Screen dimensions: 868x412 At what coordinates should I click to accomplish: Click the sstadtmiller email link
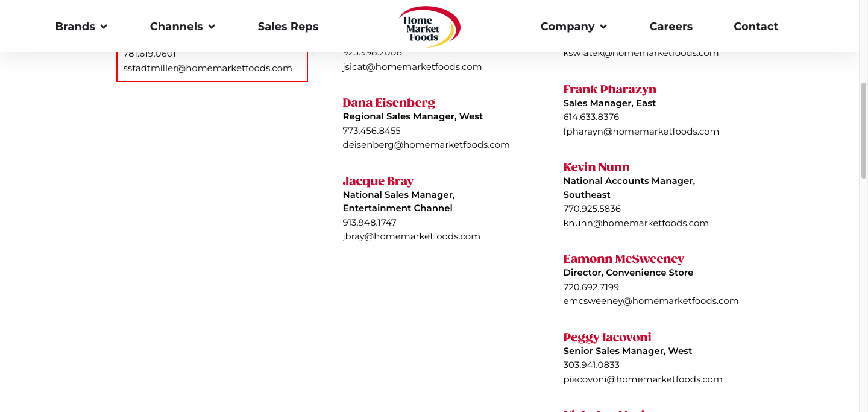(x=207, y=68)
